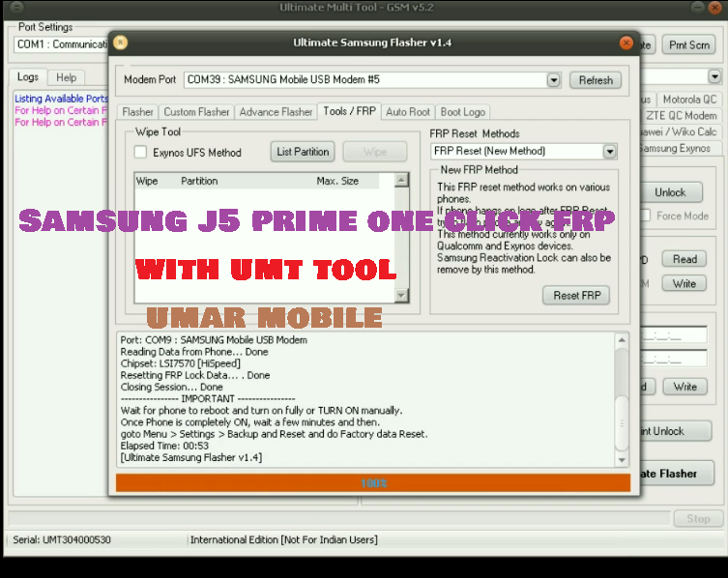This screenshot has height=578, width=728.
Task: Click 'Closing Session... Done' log line
Action: pos(171,387)
